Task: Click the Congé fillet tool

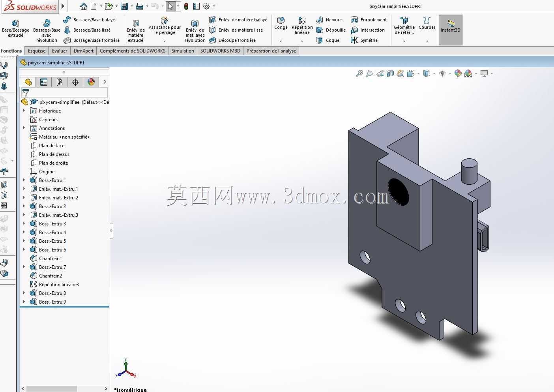Action: coord(281,23)
